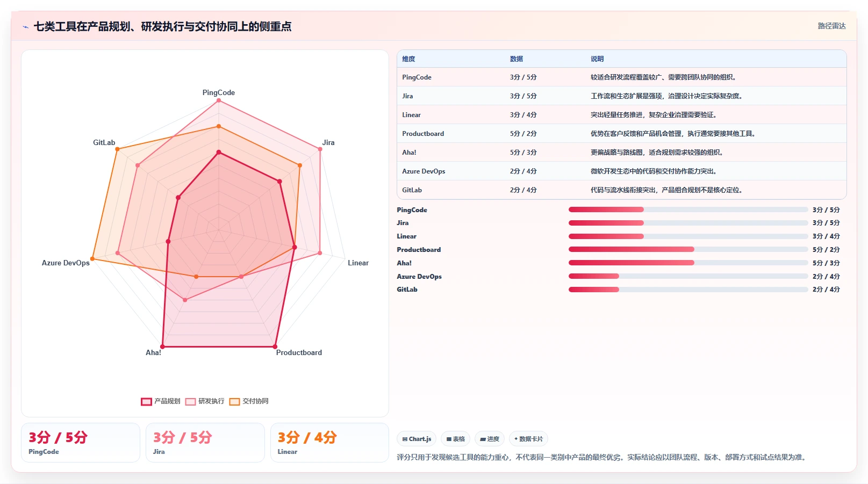Toggle the 产品规划 legend series
Screen dimensions: 868x484
[161, 401]
